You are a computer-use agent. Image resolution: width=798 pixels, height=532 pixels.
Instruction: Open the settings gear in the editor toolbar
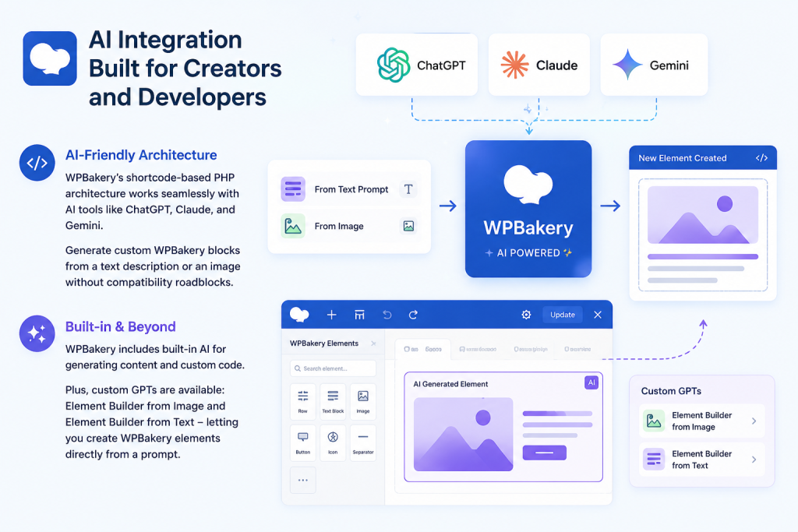pyautogui.click(x=526, y=315)
